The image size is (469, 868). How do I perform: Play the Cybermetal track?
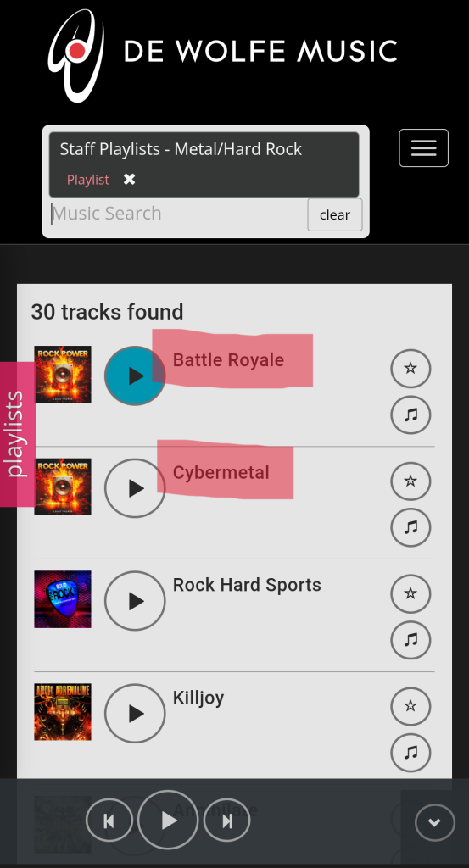135,488
